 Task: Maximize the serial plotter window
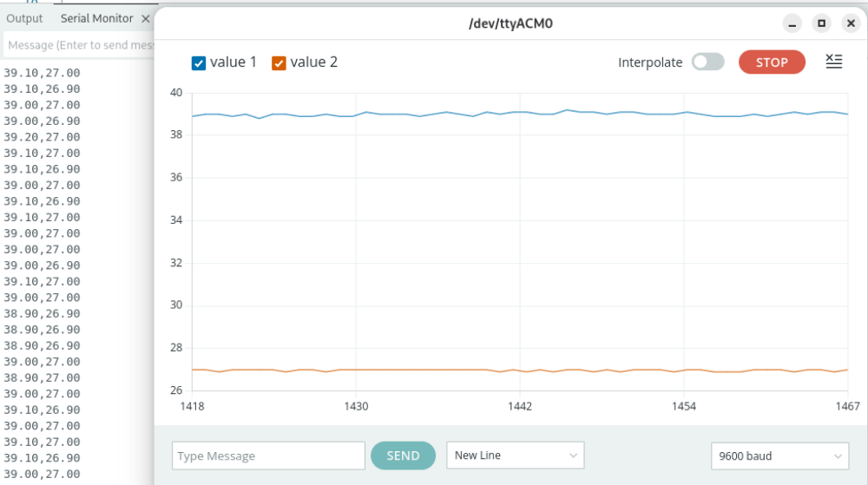point(822,23)
